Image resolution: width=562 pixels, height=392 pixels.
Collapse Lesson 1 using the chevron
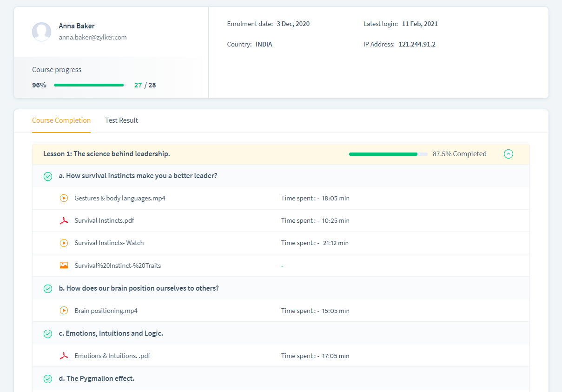tap(509, 154)
